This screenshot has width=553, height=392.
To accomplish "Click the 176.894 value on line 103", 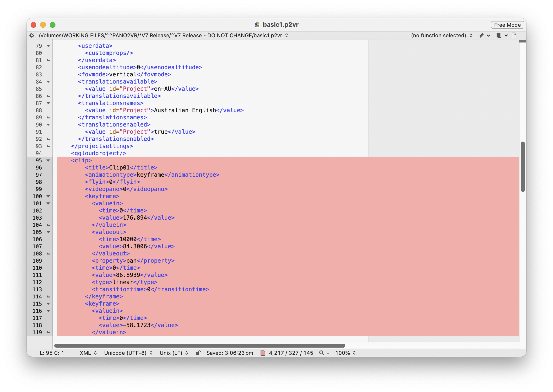I will (x=135, y=218).
